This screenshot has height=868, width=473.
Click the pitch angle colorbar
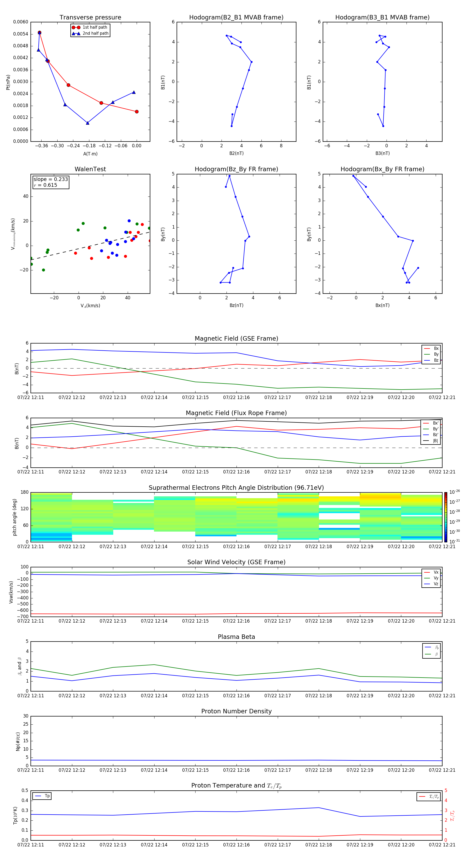(x=445, y=517)
